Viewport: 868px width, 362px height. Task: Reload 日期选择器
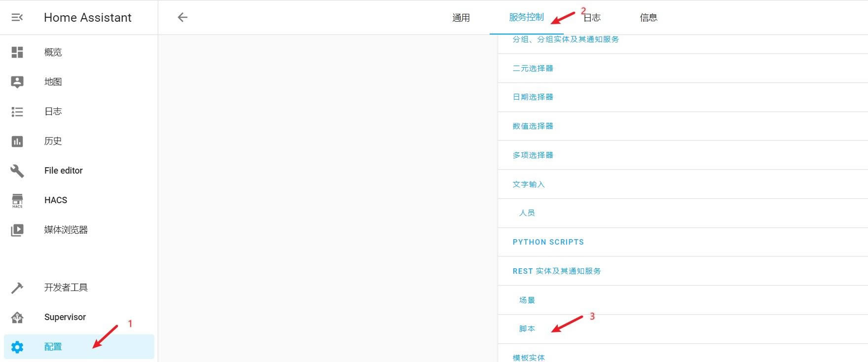533,97
